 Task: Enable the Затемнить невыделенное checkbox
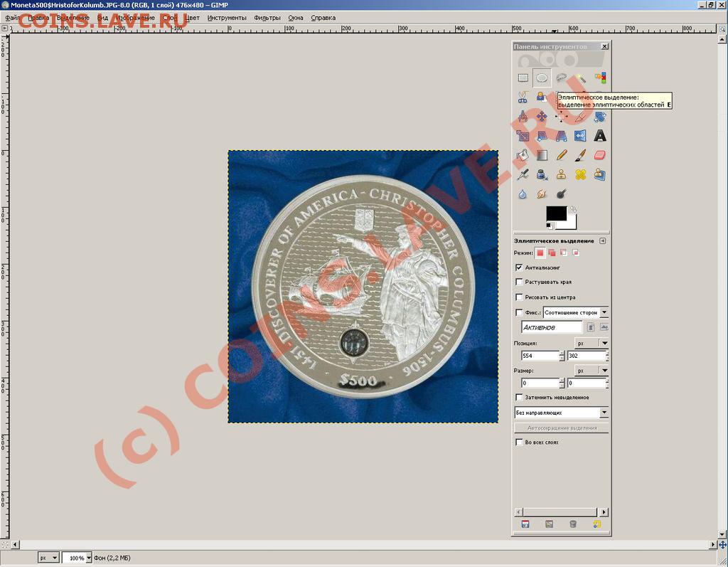pos(519,398)
